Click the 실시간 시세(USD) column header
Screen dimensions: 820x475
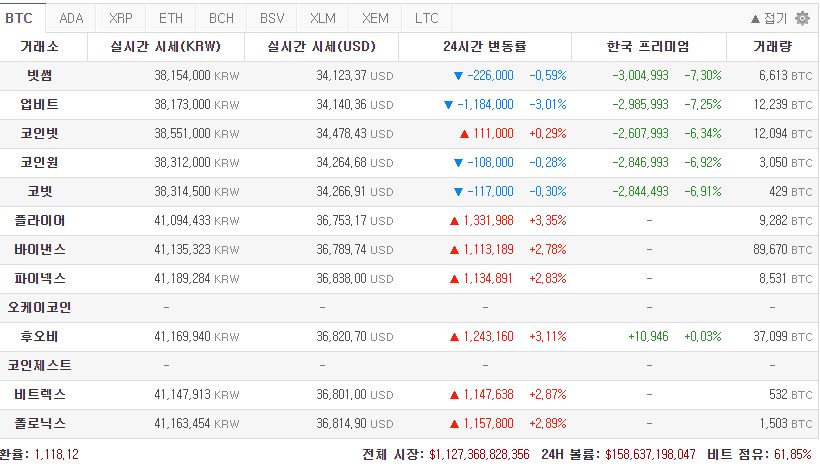pos(322,47)
